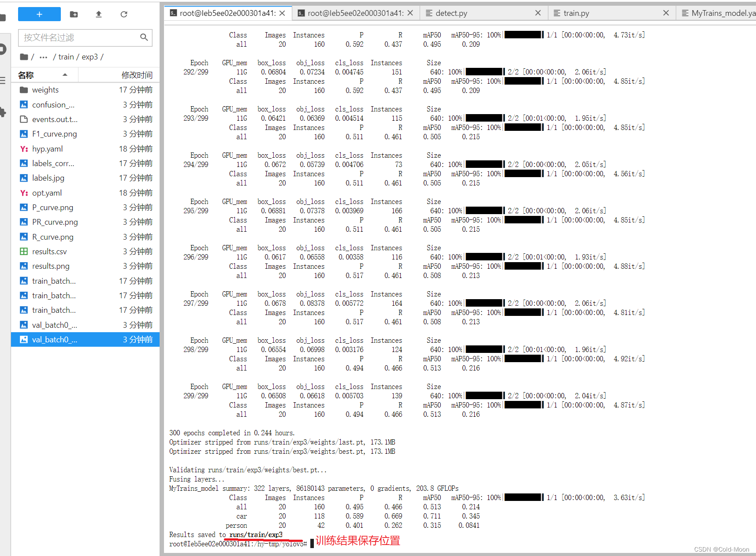Click the text file icon on detect.py tab
756x556 pixels.
pos(429,13)
